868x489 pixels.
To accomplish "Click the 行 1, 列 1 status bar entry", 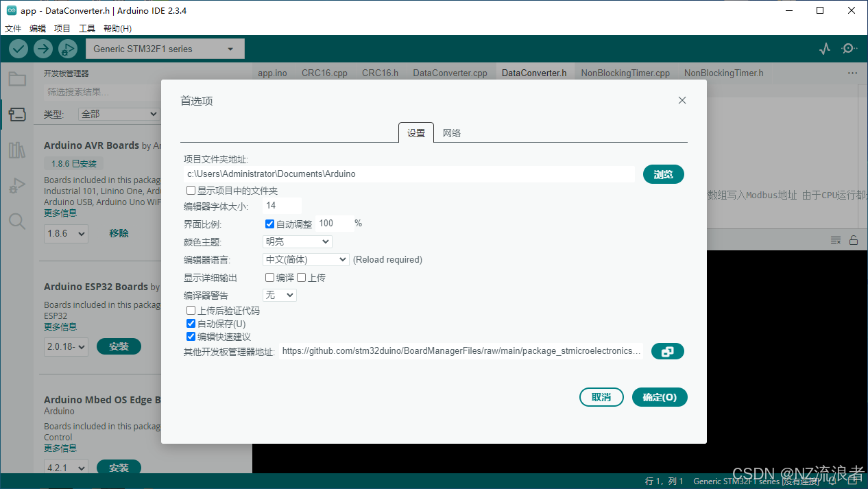I will pyautogui.click(x=664, y=481).
